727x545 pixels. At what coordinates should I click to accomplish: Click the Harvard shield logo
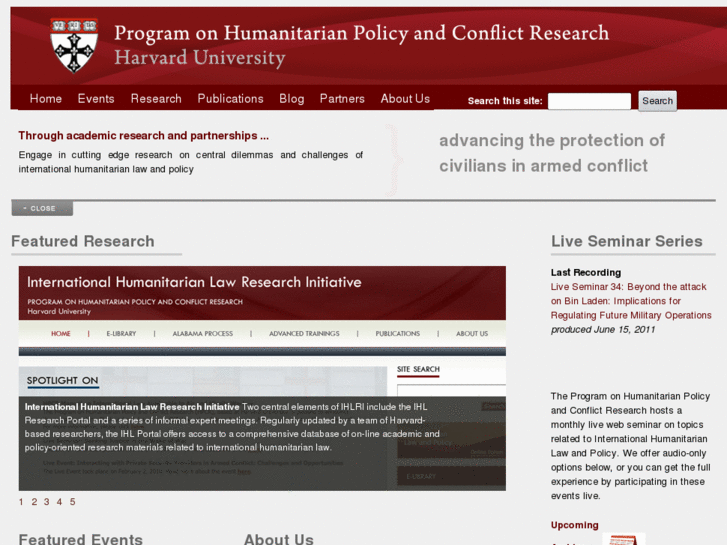click(x=74, y=45)
